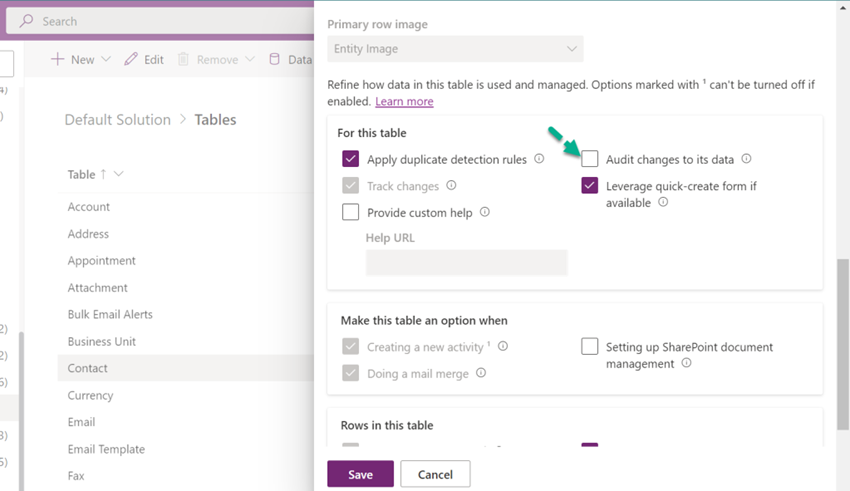Click the table list left scrollbar
Screen dimensions: 850x491
(22, 411)
